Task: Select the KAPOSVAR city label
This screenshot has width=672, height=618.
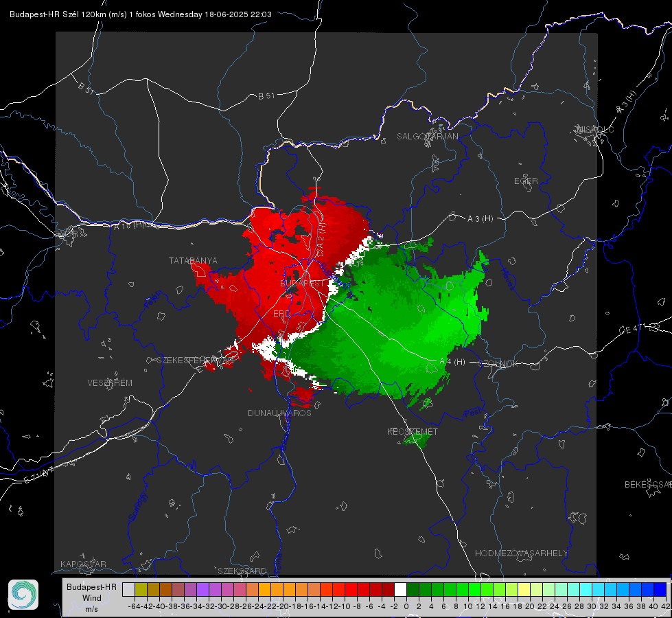Action: click(83, 564)
